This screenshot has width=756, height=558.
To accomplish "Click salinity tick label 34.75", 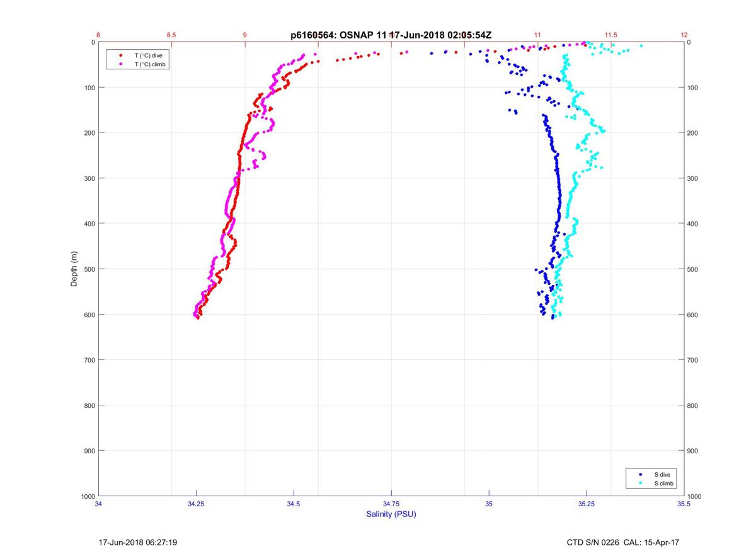I will (391, 504).
